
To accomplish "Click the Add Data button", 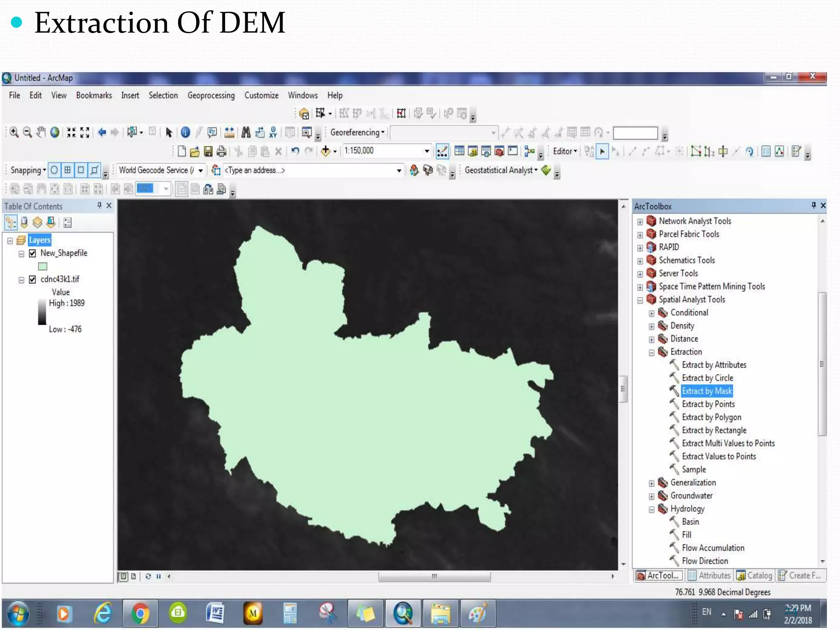I will 326,151.
